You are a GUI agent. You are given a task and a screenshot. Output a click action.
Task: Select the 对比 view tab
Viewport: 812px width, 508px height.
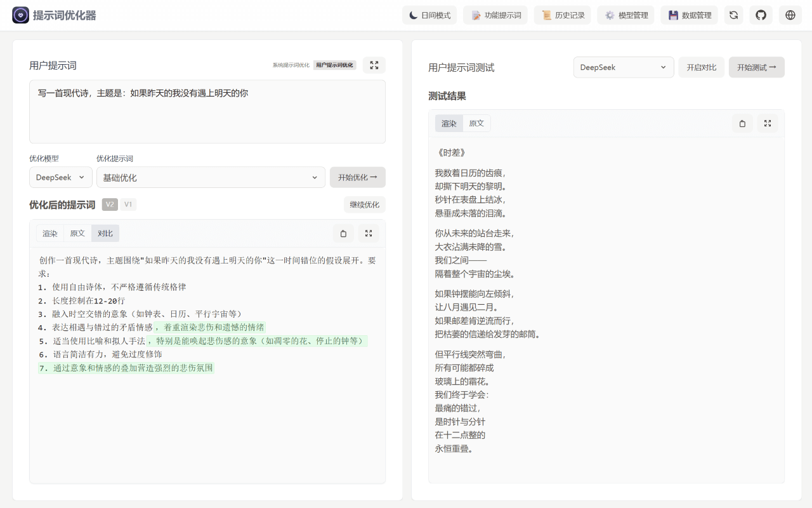[x=105, y=233]
